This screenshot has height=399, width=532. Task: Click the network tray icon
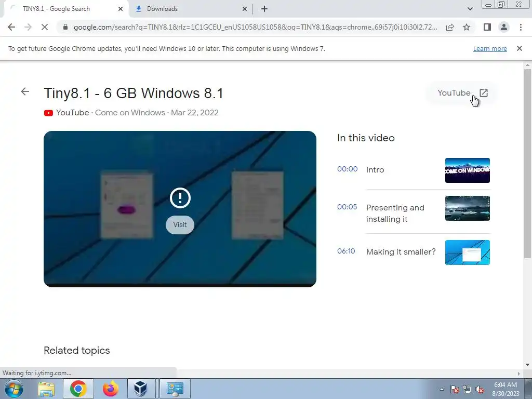tap(467, 390)
